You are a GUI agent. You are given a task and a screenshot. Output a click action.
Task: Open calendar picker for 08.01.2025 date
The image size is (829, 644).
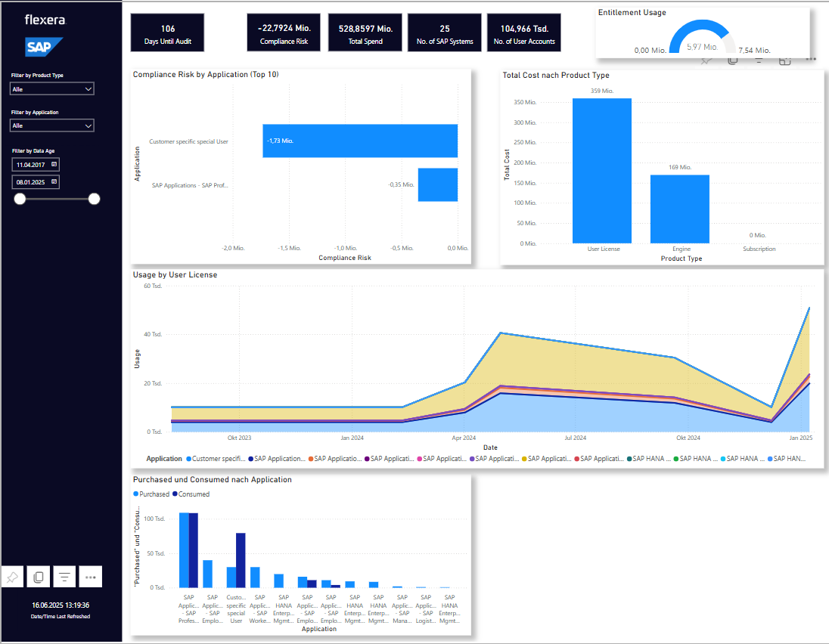point(54,181)
